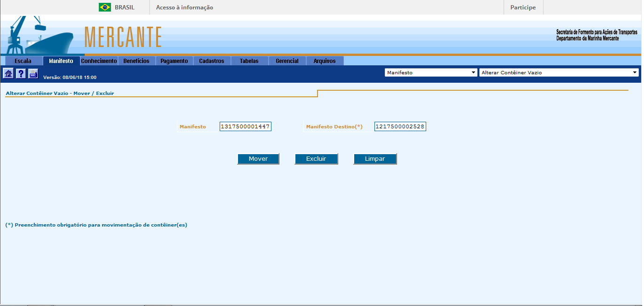644x306 pixels.
Task: Click the Alterar Contêiner Vazio - Mover / Excluir heading
Action: (60, 94)
